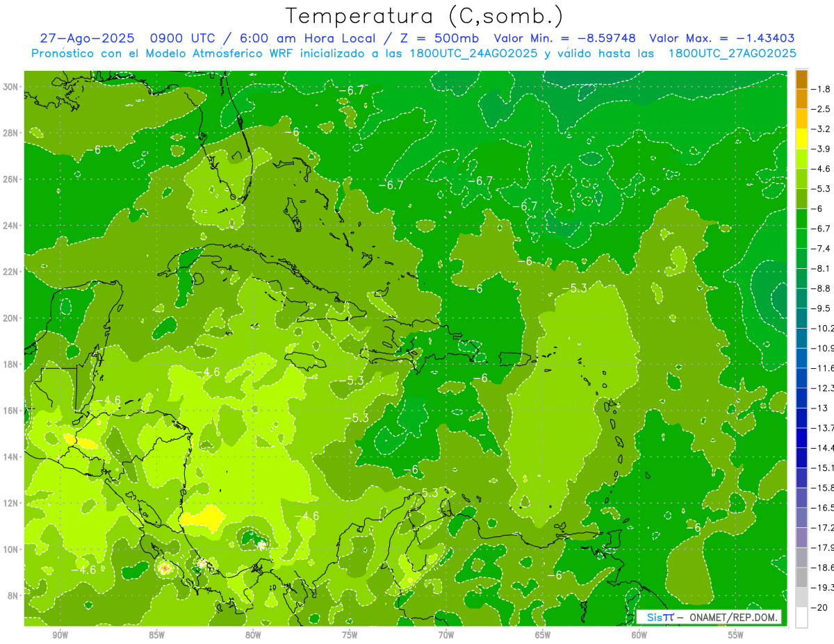Click the '-9.5' colorbar label

821,308
